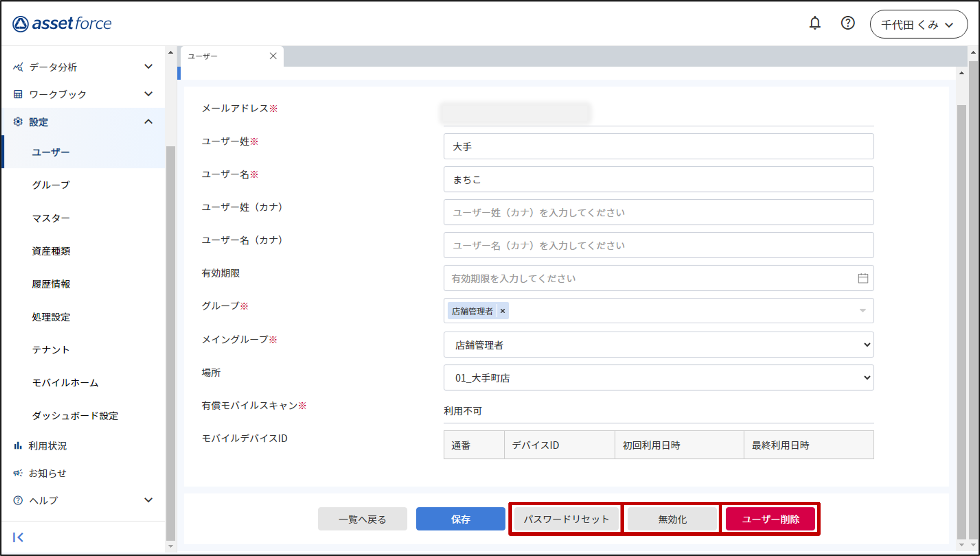
Task: Open the メイングループ dropdown
Action: click(x=658, y=345)
